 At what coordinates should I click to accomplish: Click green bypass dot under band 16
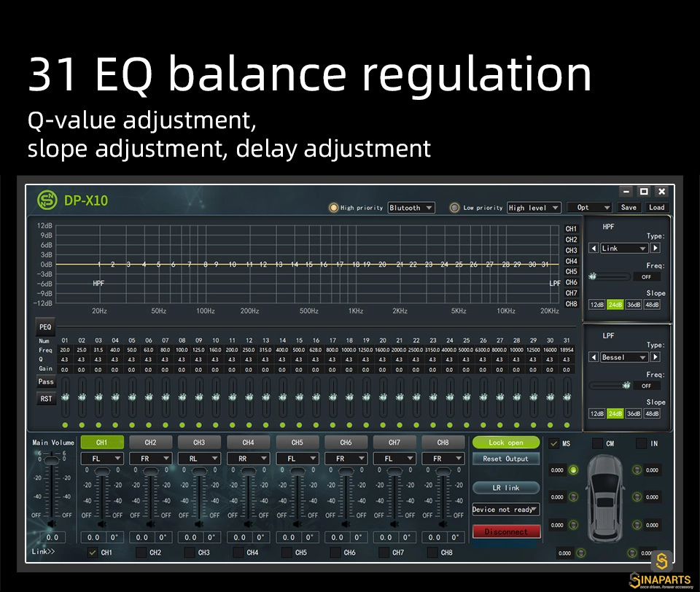point(316,425)
